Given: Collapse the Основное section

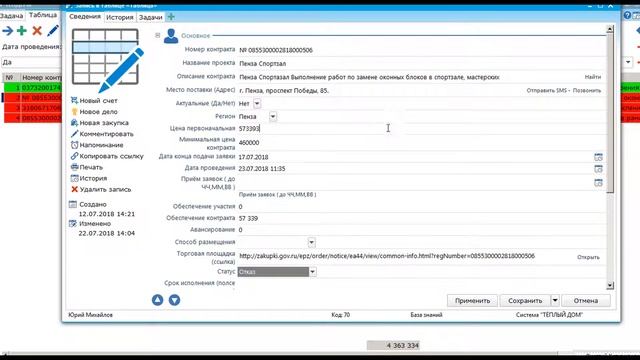Looking at the screenshot, I should (x=158, y=36).
